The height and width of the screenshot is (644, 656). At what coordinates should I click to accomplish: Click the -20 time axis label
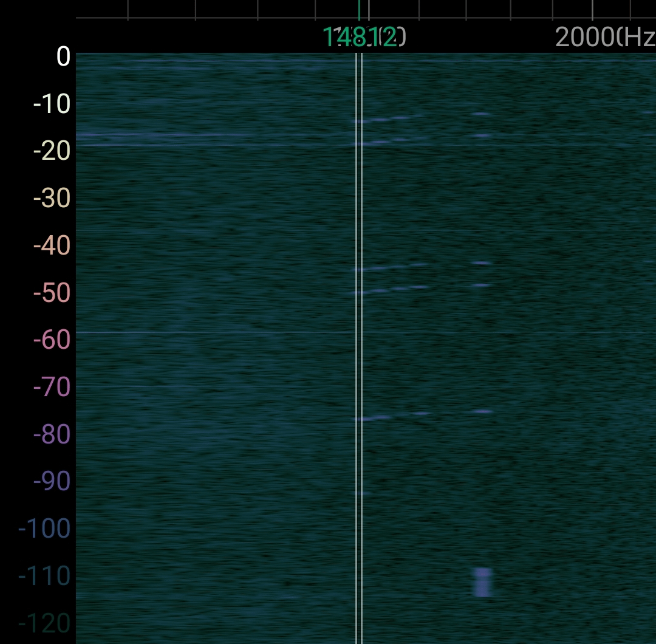pos(52,151)
